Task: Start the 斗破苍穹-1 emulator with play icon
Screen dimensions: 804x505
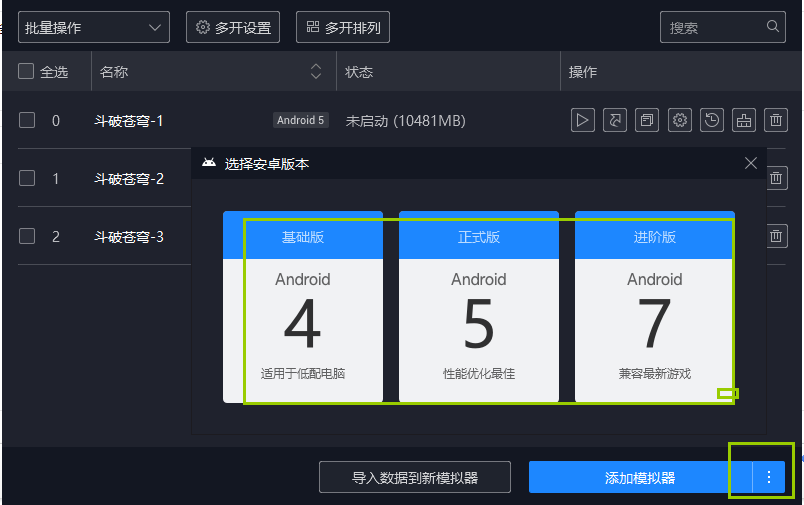Action: tap(582, 120)
